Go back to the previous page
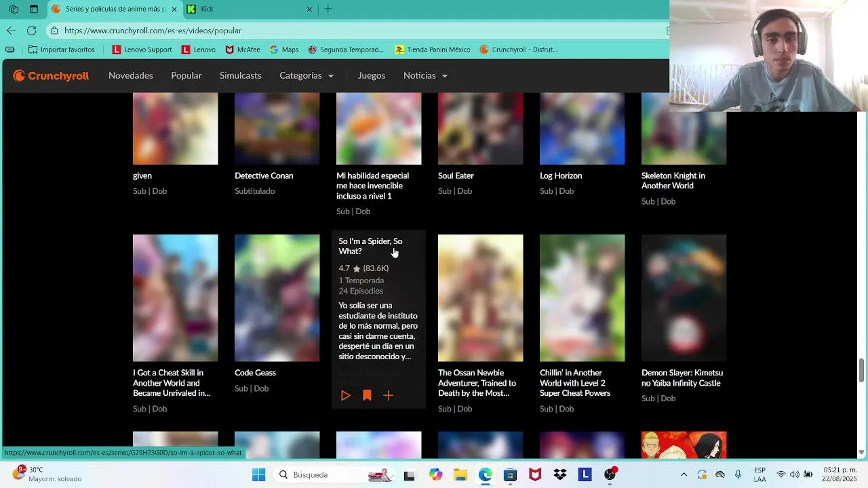This screenshot has width=868, height=488. tap(11, 30)
